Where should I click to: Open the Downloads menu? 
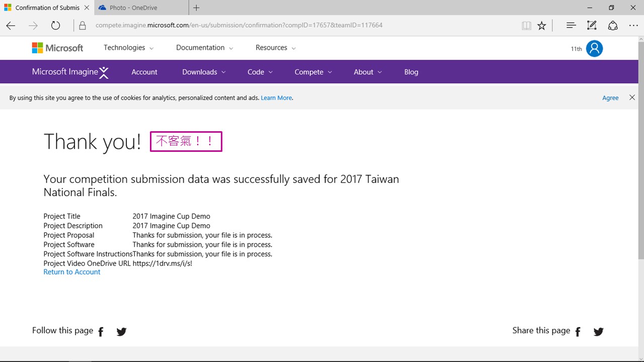(x=204, y=72)
